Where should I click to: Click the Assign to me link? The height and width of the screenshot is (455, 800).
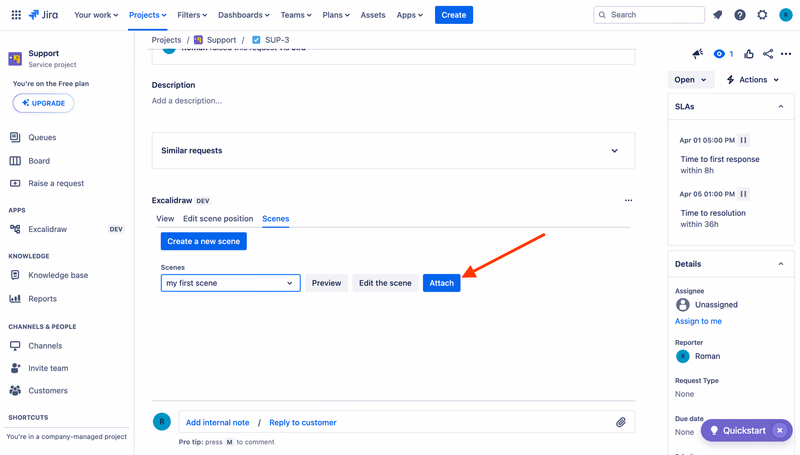coord(698,321)
